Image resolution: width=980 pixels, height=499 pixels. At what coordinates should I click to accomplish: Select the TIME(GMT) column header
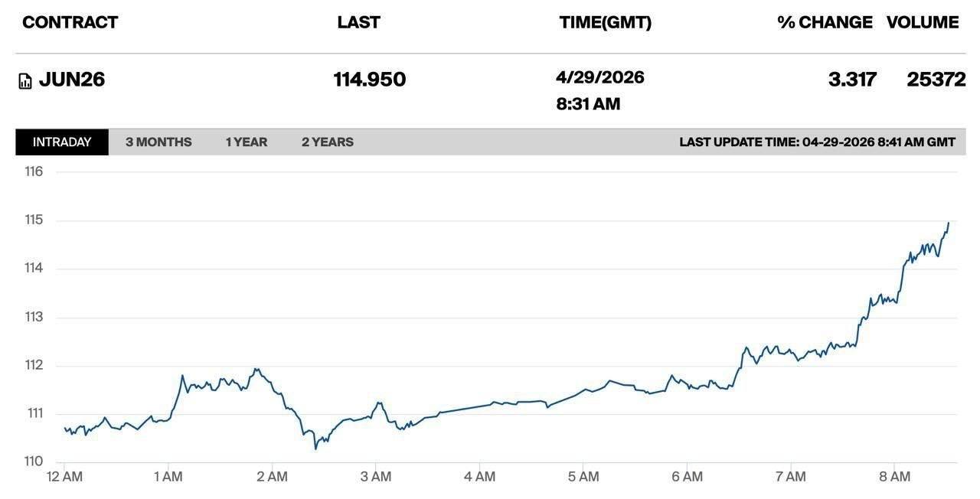(605, 23)
